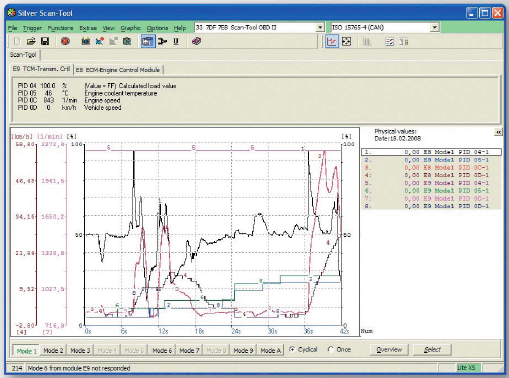The height and width of the screenshot is (378, 509).
Task: Click the red record/stop icon
Action: point(65,41)
